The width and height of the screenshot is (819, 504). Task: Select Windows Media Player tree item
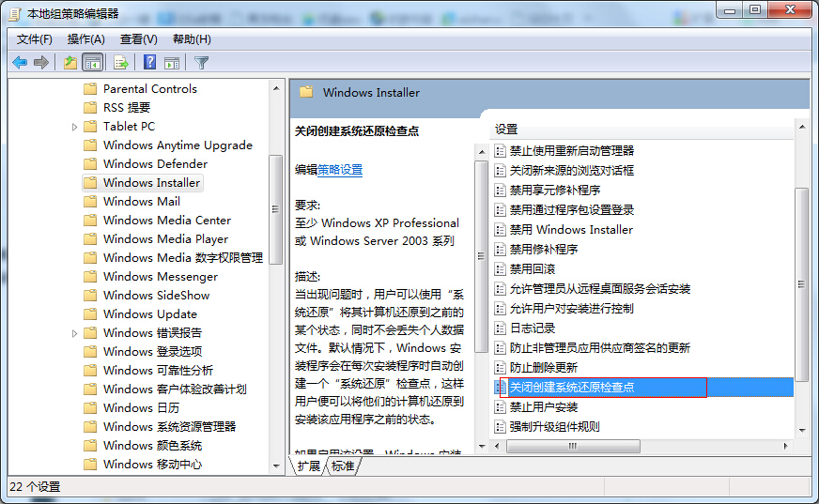pos(165,239)
